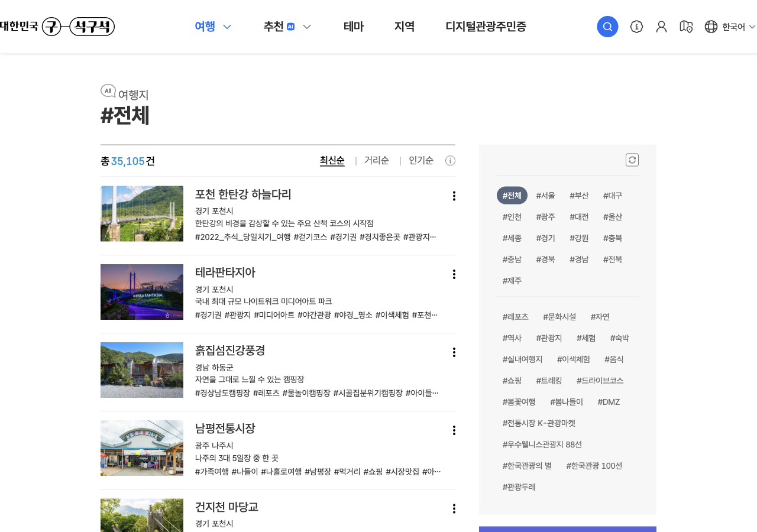Screen dimensions: 757x532
Task: Filter by the #레포츠 tag
Action: (x=516, y=317)
